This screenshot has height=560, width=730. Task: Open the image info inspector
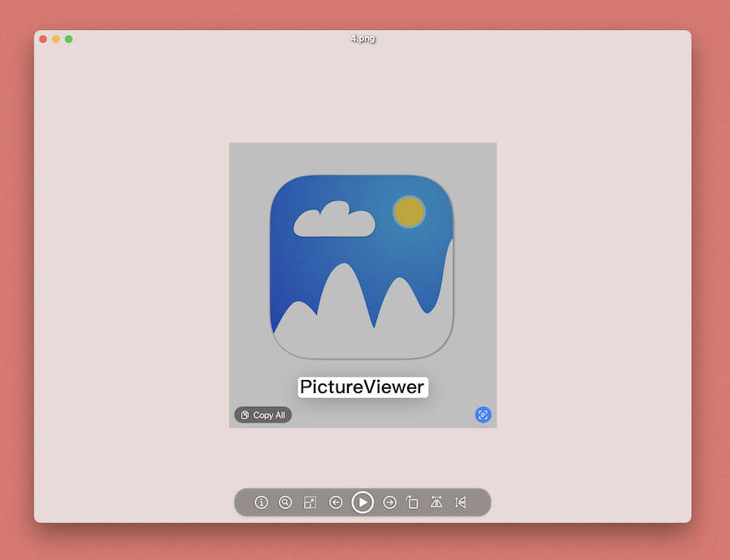tap(261, 502)
